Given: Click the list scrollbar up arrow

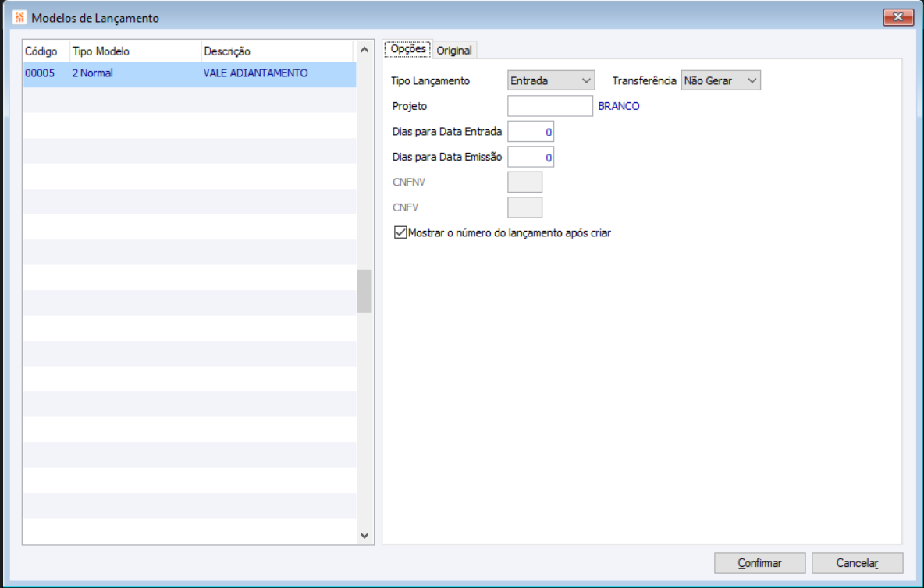Looking at the screenshot, I should (364, 50).
